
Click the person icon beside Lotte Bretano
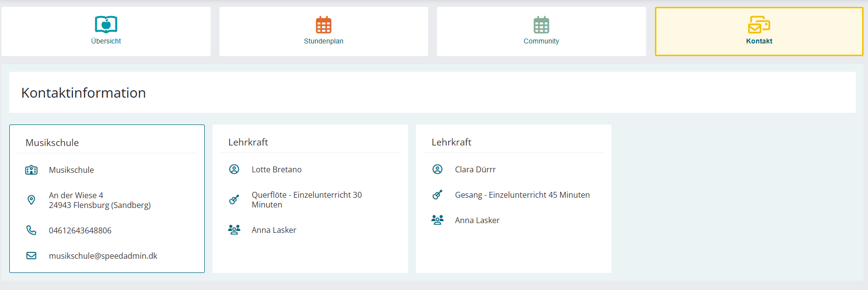[x=234, y=169]
